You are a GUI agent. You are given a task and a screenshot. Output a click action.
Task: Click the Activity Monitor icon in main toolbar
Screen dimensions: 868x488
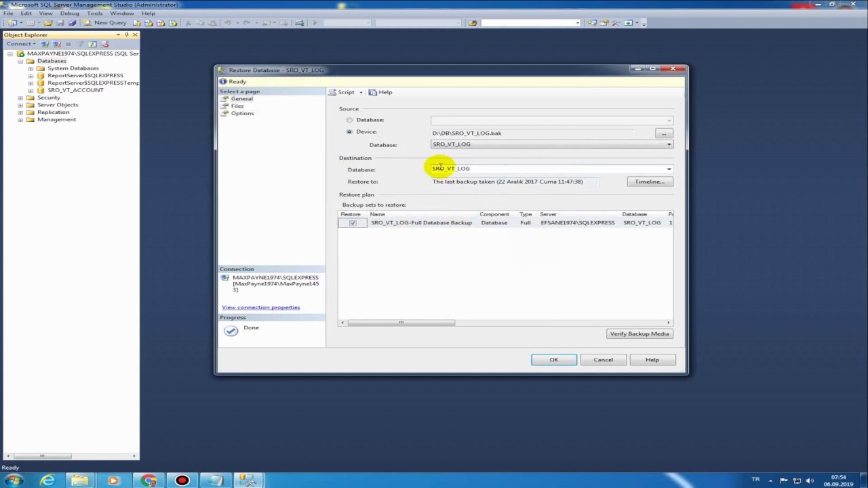point(300,22)
